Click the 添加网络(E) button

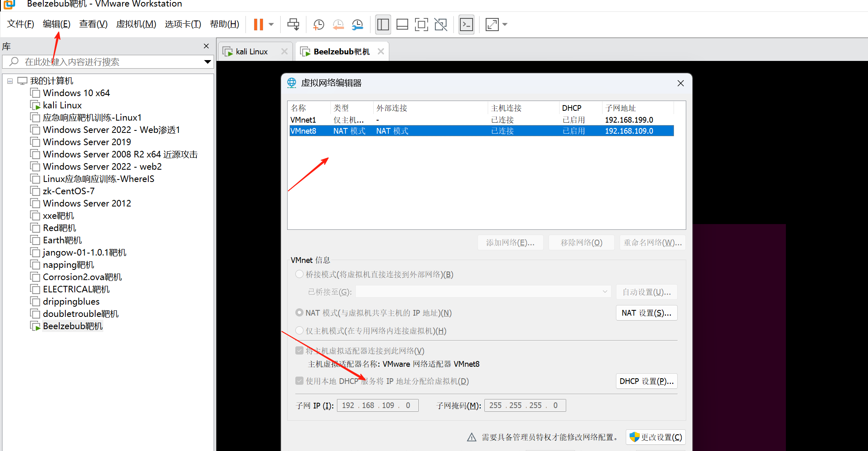[510, 242]
